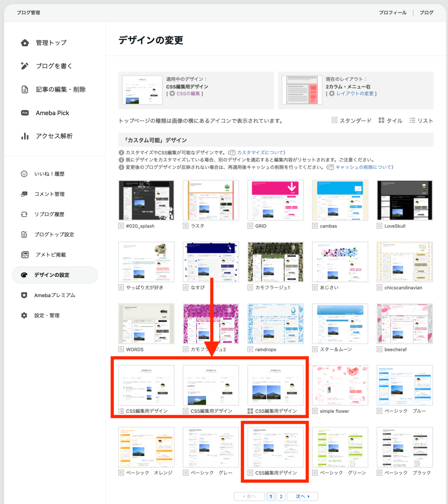
Task: Select the LoveSkull design thumbnail
Action: [405, 200]
